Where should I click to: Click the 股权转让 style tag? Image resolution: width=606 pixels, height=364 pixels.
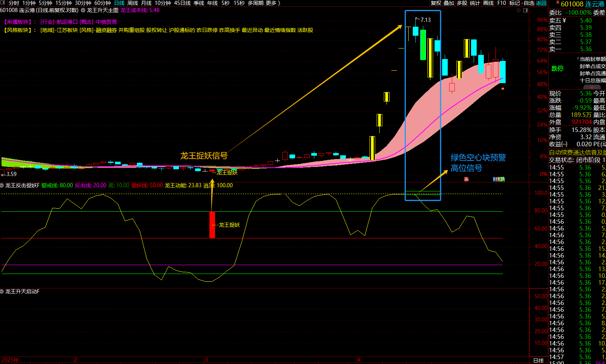pyautogui.click(x=157, y=30)
